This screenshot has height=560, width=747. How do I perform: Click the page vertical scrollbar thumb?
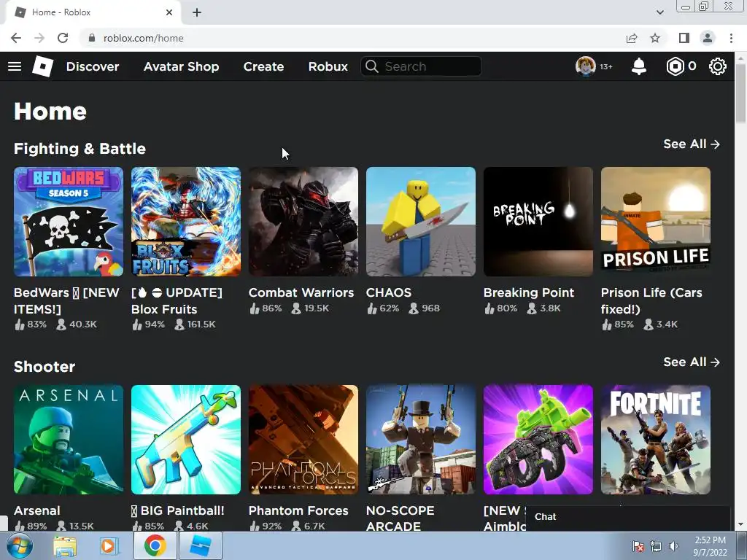(740, 93)
